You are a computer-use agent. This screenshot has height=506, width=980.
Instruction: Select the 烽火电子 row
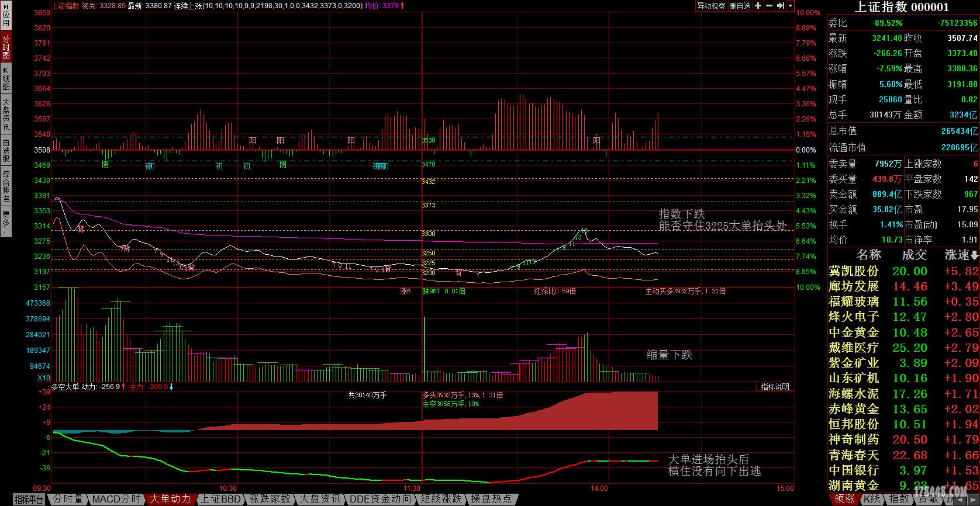coord(903,317)
